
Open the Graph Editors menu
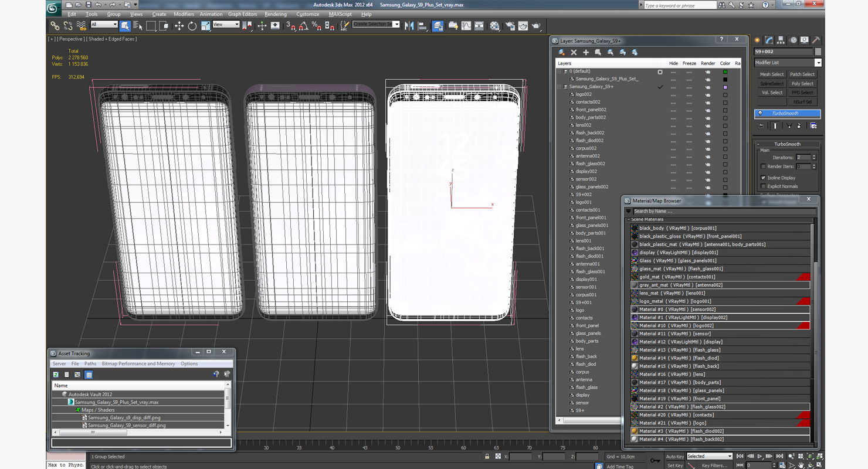(x=242, y=14)
